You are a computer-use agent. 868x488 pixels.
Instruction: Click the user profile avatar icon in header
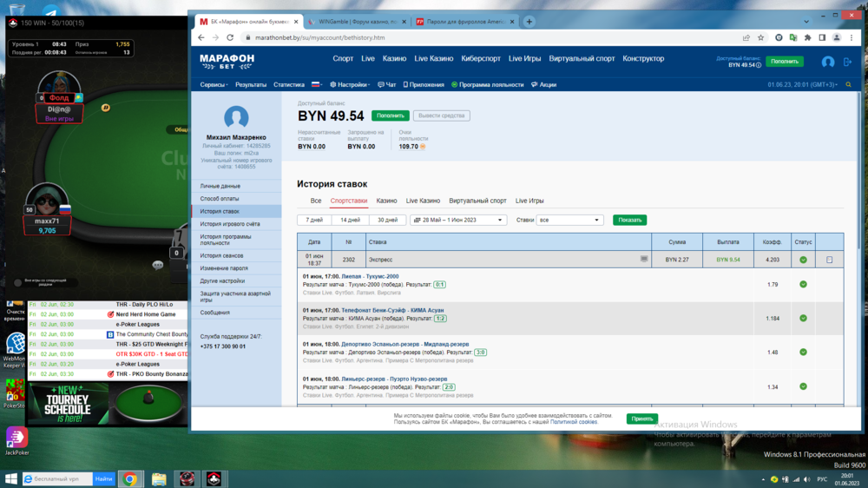(x=827, y=62)
